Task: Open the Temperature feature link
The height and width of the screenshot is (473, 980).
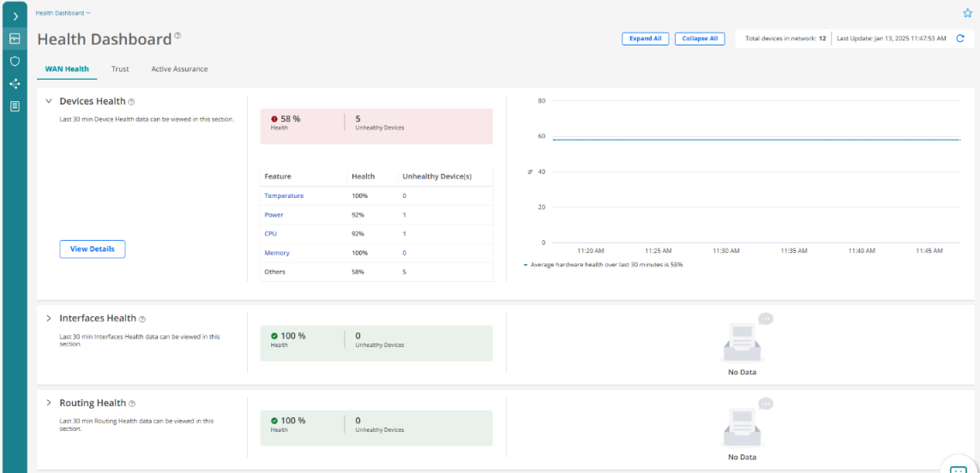Action: pos(284,196)
